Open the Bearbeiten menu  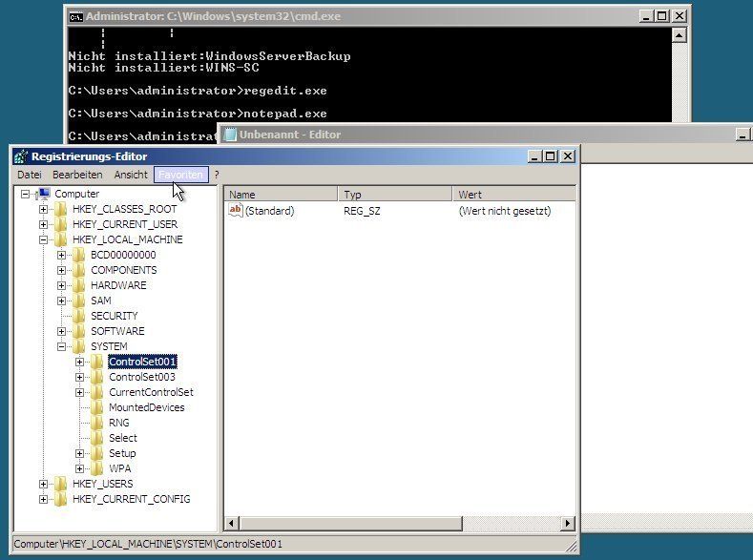pyautogui.click(x=77, y=175)
